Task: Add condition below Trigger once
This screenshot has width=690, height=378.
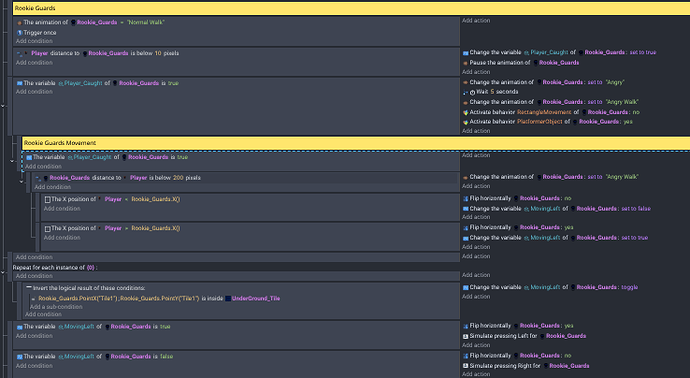Action: tap(34, 41)
